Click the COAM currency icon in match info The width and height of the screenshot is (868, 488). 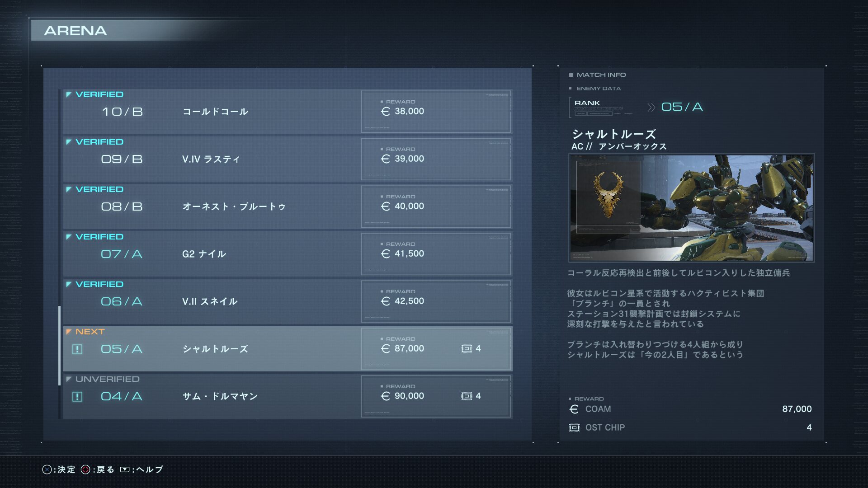coord(574,409)
